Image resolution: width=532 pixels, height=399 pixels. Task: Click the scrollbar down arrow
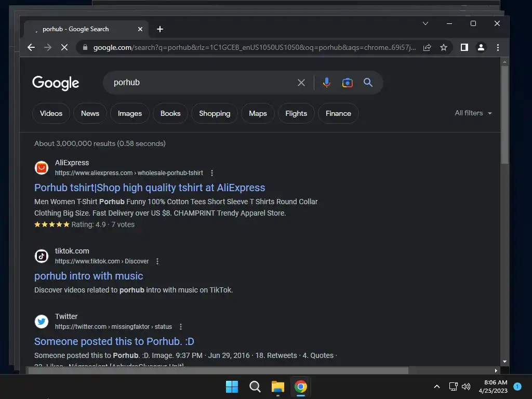504,362
